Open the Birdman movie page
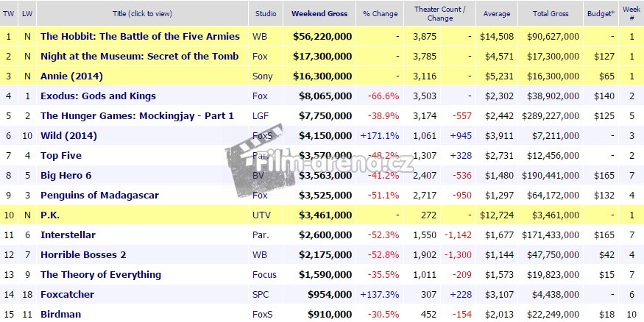Image resolution: width=644 pixels, height=322 pixels. (60, 314)
